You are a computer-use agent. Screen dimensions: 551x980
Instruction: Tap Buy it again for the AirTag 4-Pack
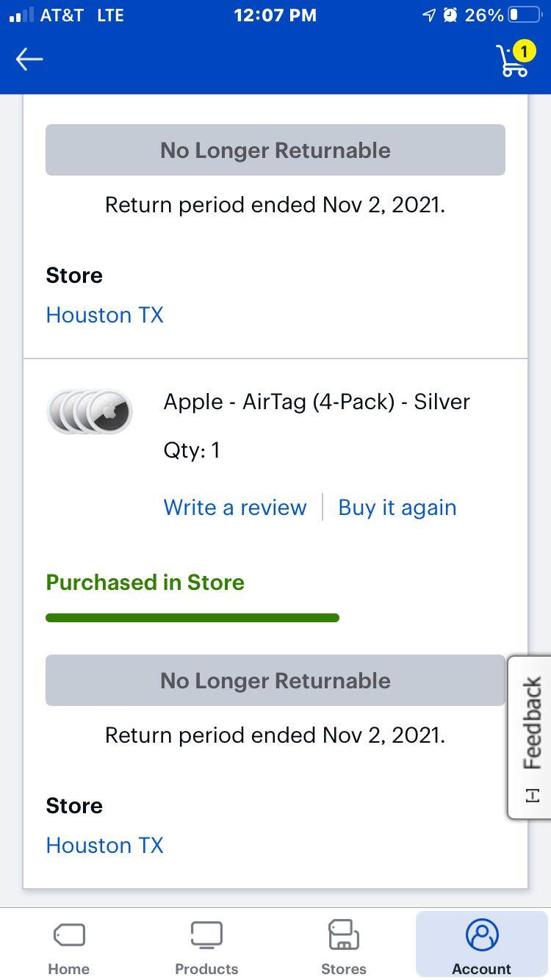coord(397,507)
